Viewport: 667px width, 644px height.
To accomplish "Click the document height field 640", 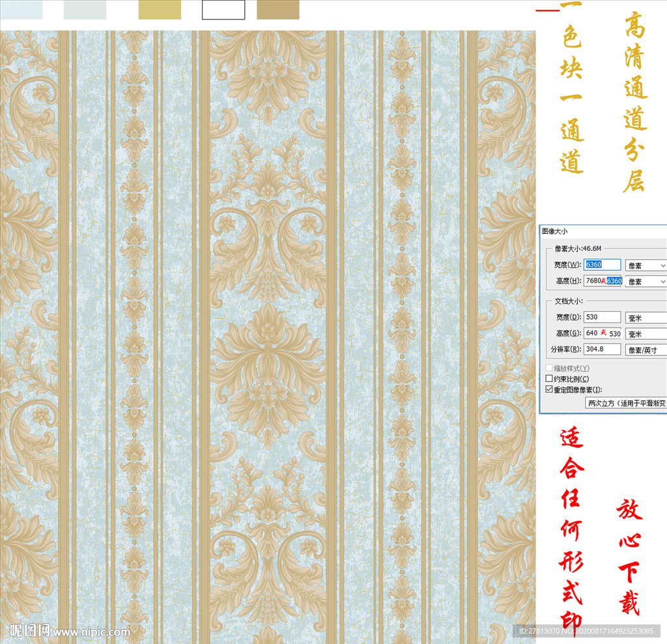I will coord(603,333).
